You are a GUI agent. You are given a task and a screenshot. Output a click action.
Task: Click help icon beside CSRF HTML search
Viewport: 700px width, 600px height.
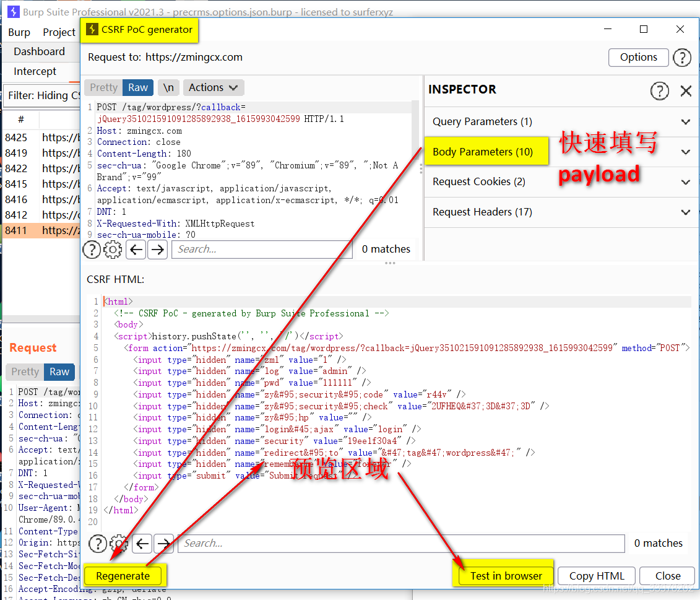pos(98,544)
